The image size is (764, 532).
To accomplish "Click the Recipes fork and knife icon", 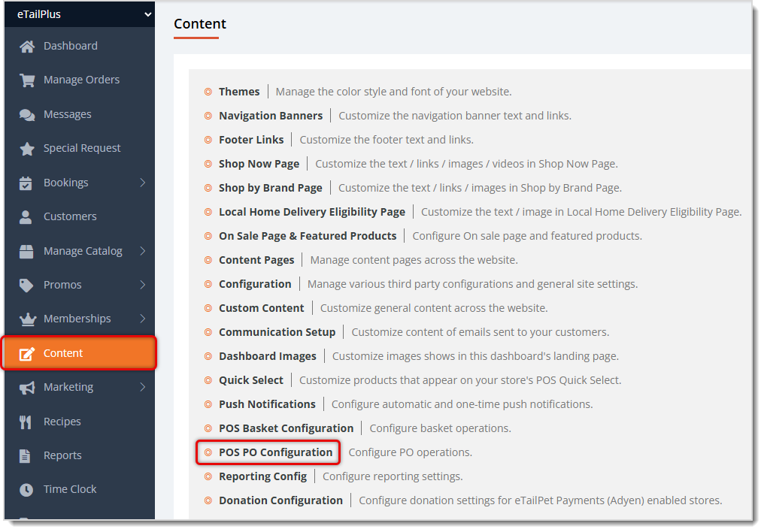I will point(26,422).
